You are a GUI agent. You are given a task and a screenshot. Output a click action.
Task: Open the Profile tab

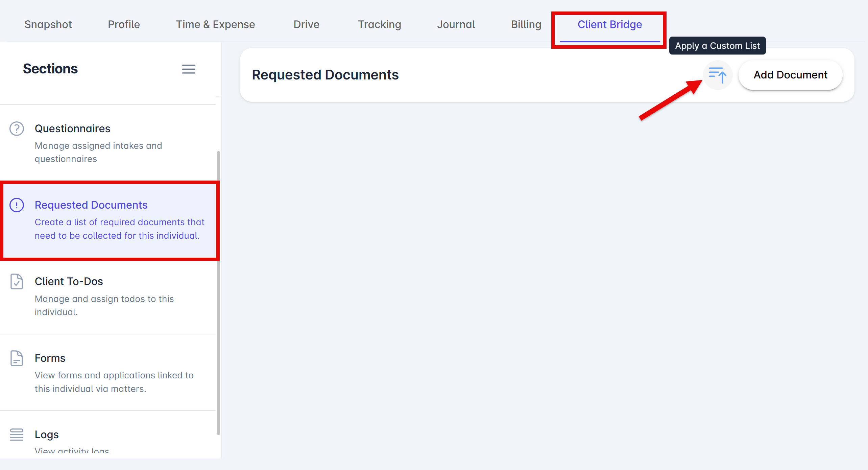click(x=124, y=24)
